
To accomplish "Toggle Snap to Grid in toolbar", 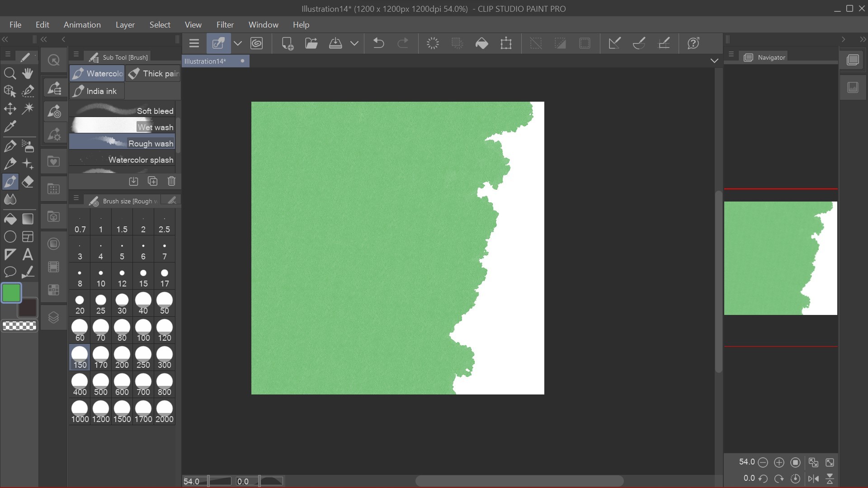I will pos(664,43).
